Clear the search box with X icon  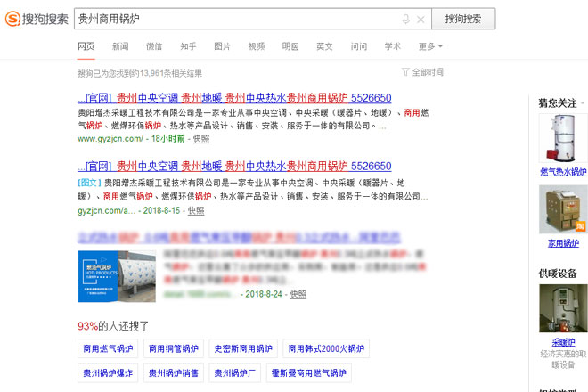421,20
